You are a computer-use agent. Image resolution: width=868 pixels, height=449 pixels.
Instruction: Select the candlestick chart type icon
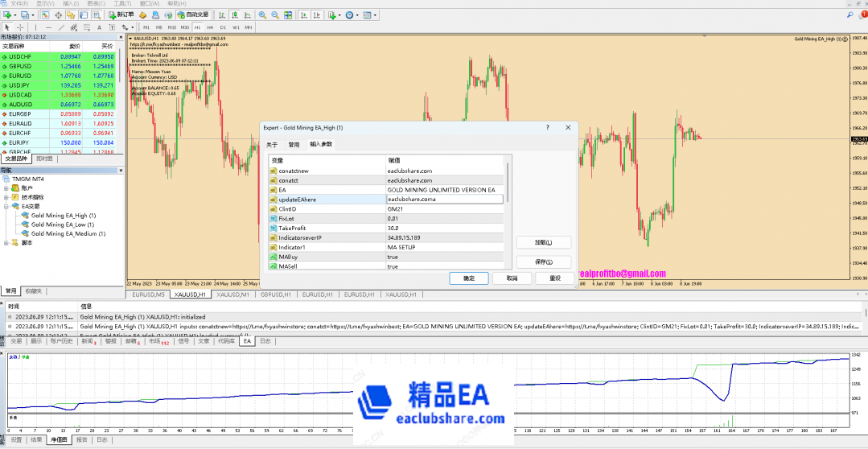pos(233,14)
